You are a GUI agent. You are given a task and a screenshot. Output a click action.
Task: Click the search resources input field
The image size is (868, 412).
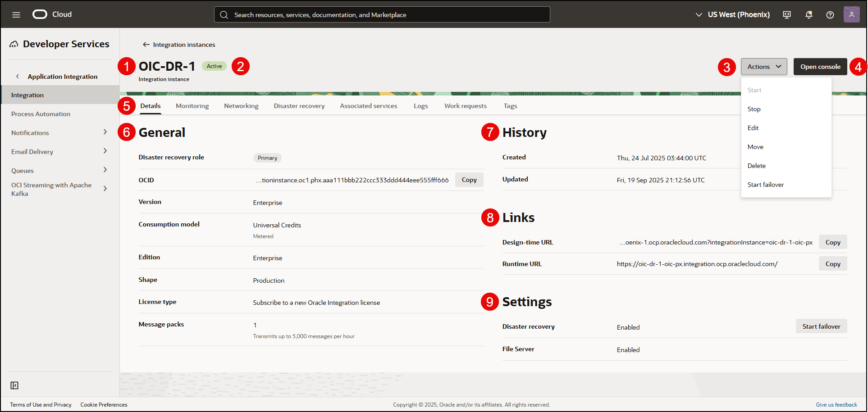tap(381, 14)
